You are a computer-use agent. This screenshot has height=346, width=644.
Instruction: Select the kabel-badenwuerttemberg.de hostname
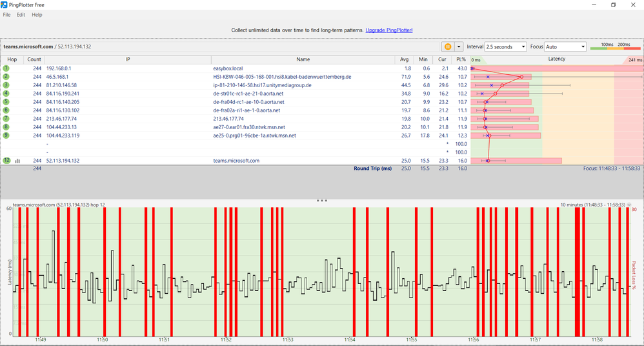(282, 77)
